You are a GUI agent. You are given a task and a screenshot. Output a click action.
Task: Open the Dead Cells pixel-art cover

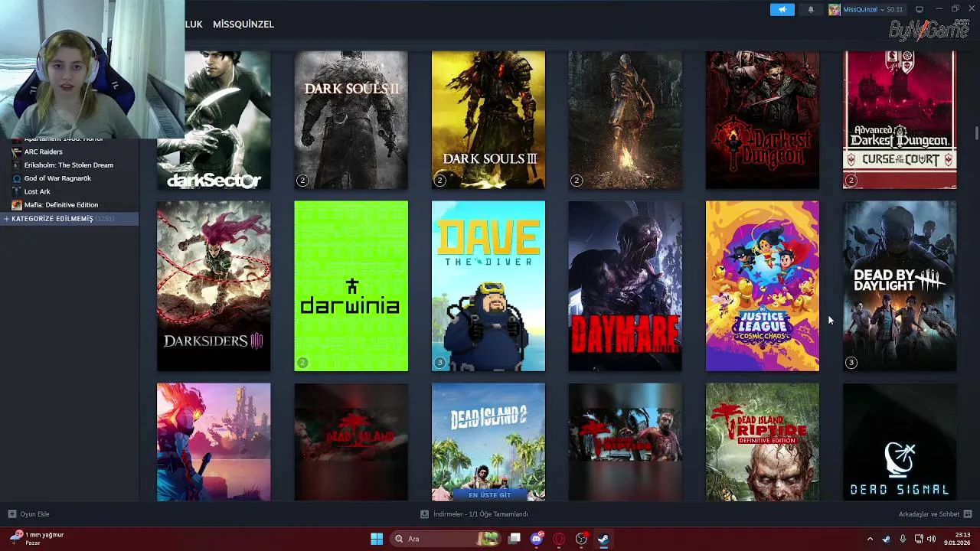[214, 442]
